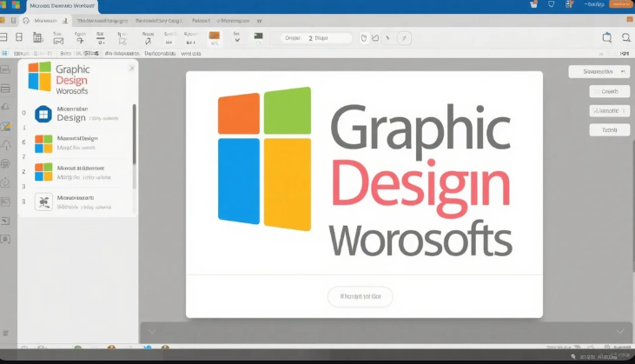635x364 pixels.
Task: Open the search magnifier at toolbar right
Action: coord(626,37)
